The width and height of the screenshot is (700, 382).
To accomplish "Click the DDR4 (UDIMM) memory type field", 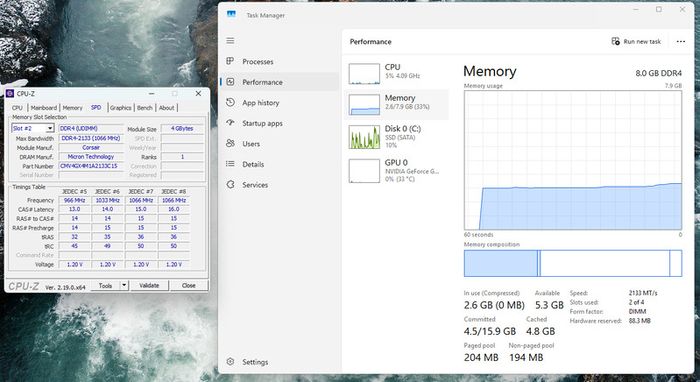I will pos(91,129).
